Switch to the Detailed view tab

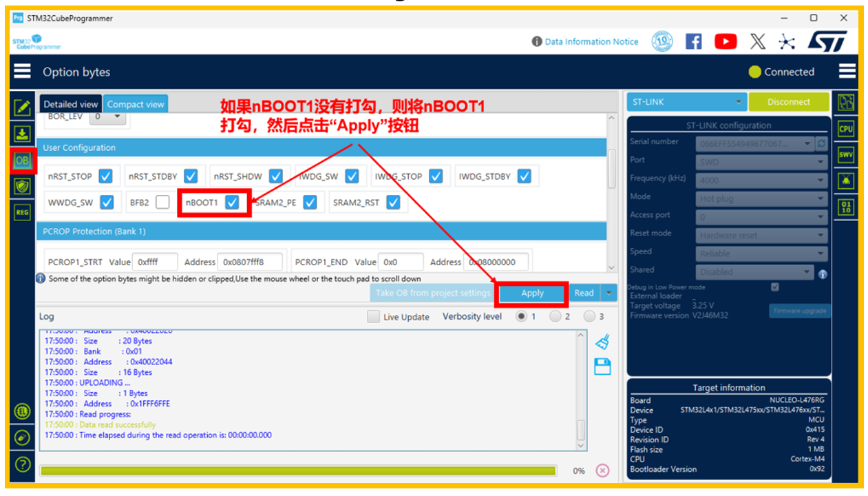[x=70, y=104]
